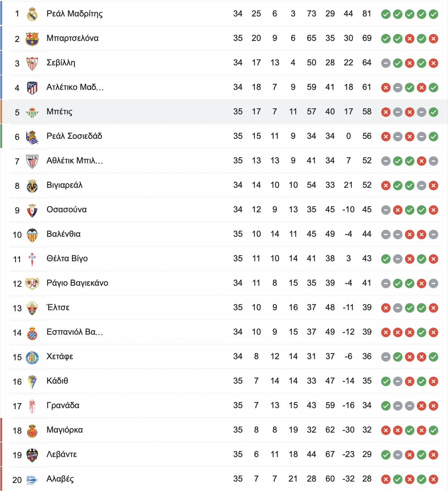Open the Κάδιθ team name
Viewport: 448px width, 491px height.
pos(57,381)
